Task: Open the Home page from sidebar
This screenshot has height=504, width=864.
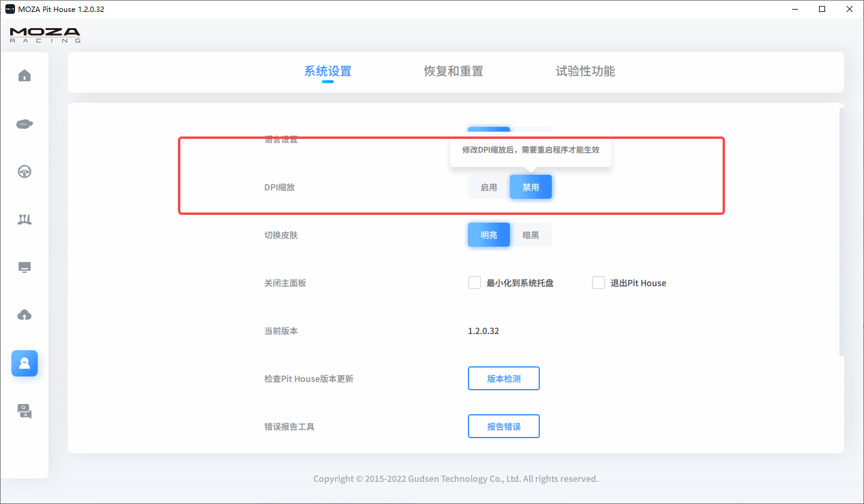Action: (x=25, y=75)
